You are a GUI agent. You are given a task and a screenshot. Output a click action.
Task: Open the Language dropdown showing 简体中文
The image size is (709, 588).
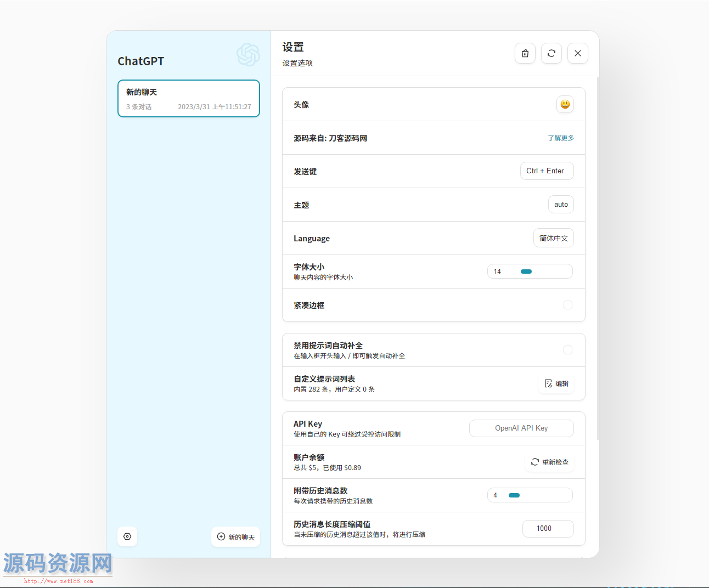click(554, 238)
